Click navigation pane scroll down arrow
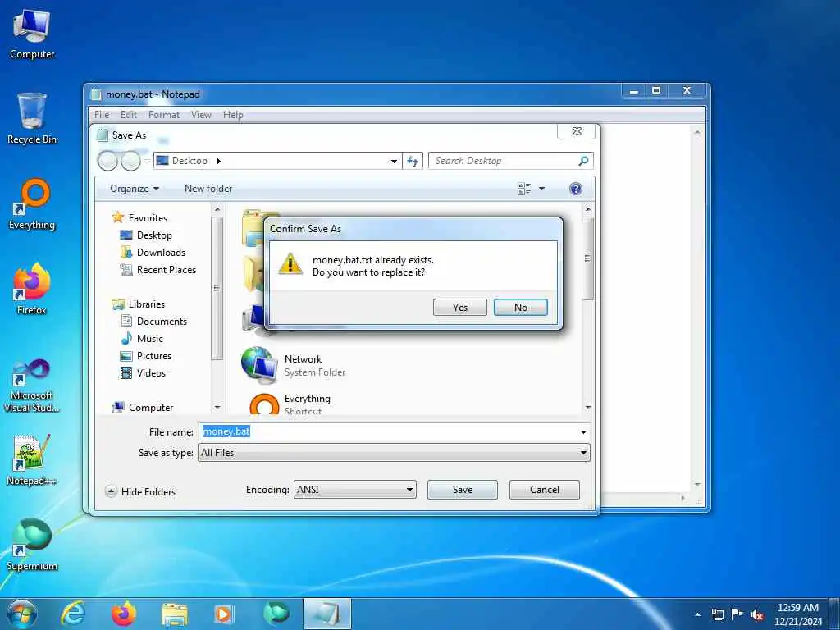Screen dimensions: 840x630 [x=217, y=407]
